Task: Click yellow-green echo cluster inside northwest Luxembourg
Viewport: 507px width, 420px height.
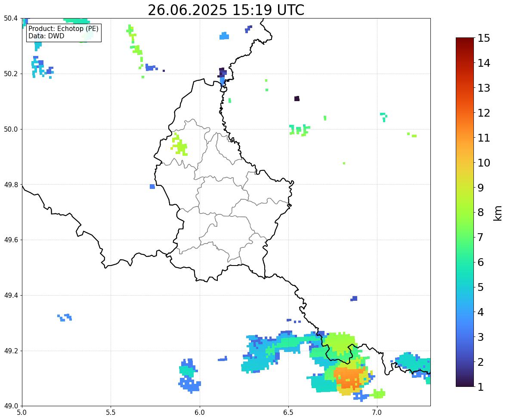Action: click(x=179, y=145)
